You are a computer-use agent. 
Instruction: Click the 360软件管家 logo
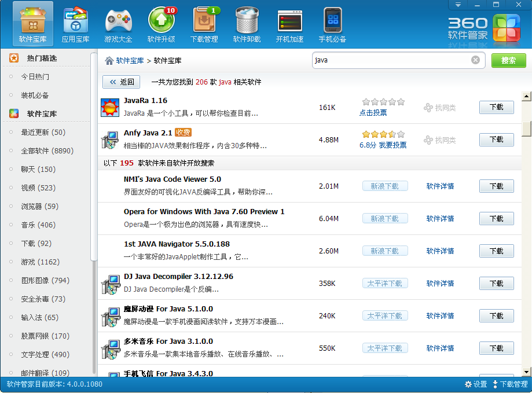(484, 29)
